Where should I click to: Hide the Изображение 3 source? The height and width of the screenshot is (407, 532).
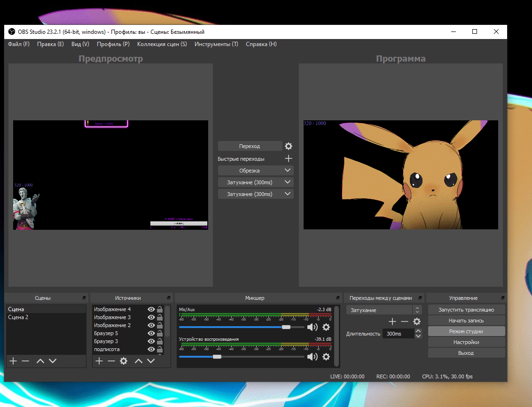click(151, 317)
